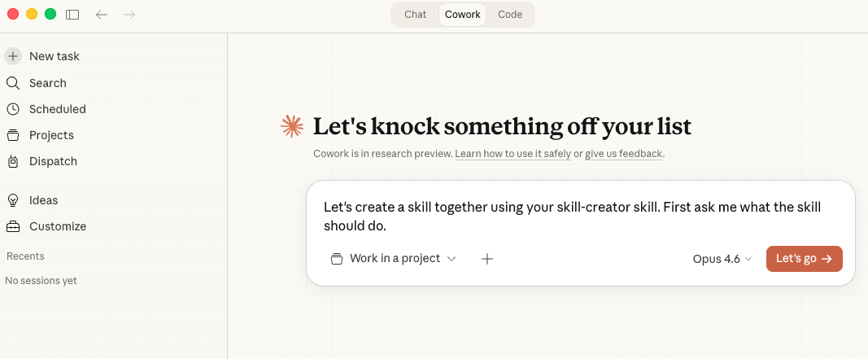Click the plus attachment icon in prompt box
The image size is (868, 359).
pos(487,259)
